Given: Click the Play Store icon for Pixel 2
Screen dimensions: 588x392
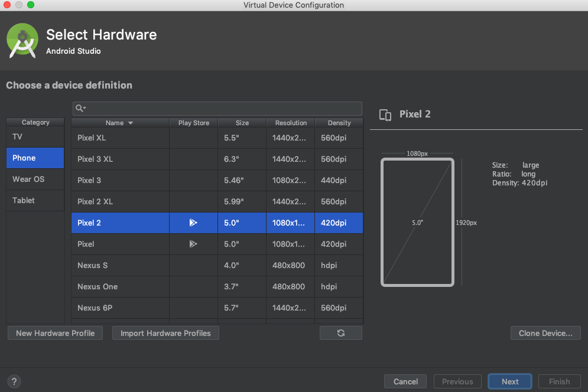Looking at the screenshot, I should 193,223.
